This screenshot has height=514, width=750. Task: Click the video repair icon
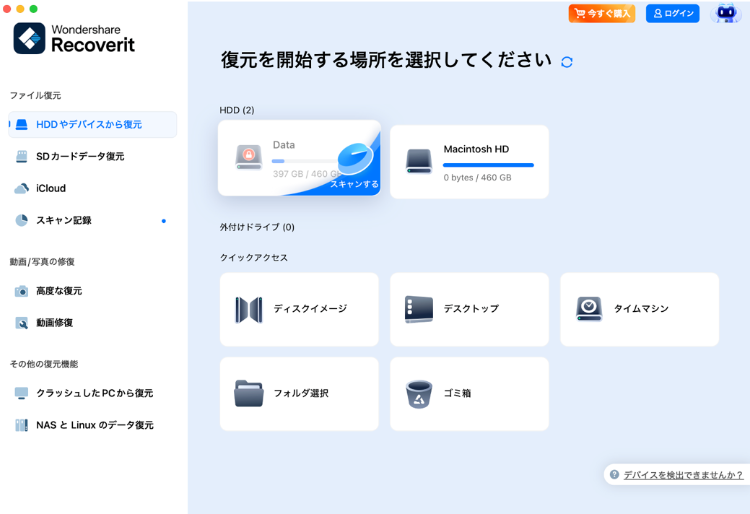coord(22,323)
